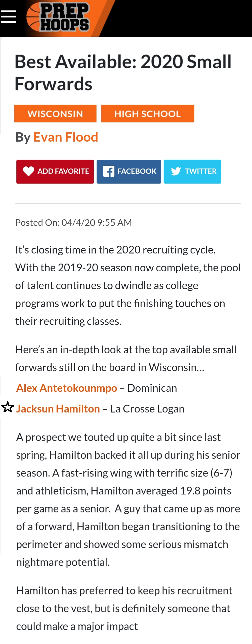Click the La Crosse Logan school text

[x=147, y=409]
